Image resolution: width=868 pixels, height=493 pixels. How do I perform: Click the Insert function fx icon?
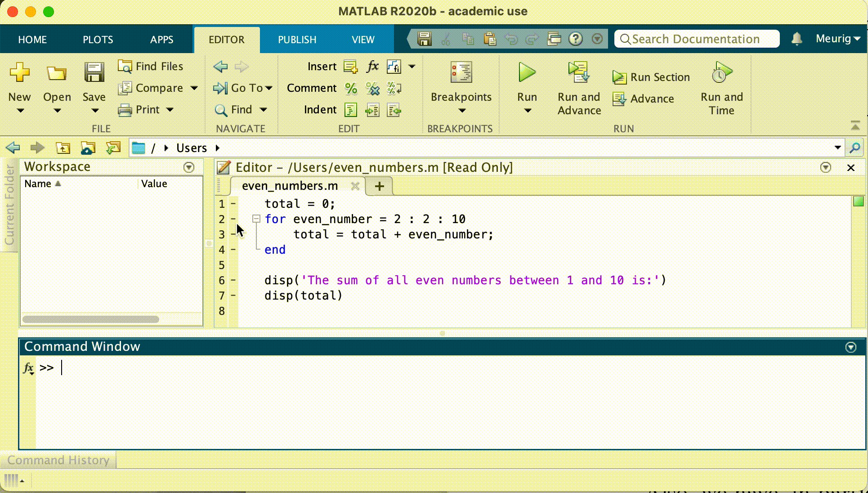click(372, 67)
